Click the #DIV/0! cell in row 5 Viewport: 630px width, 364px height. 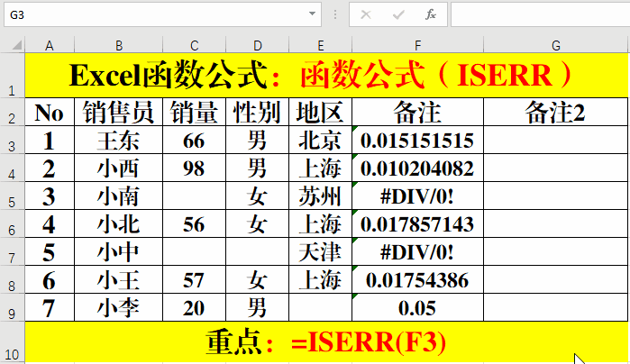click(417, 196)
